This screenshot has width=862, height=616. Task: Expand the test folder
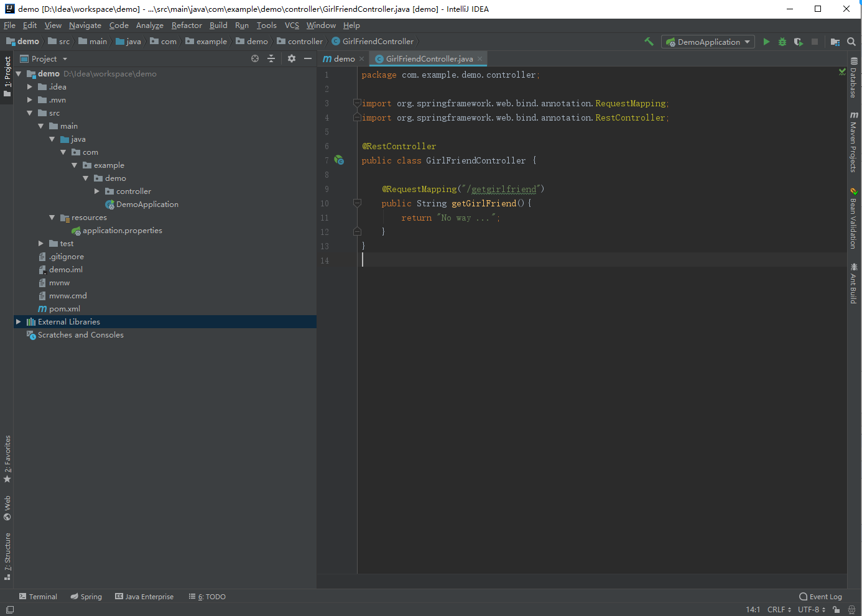click(x=41, y=243)
